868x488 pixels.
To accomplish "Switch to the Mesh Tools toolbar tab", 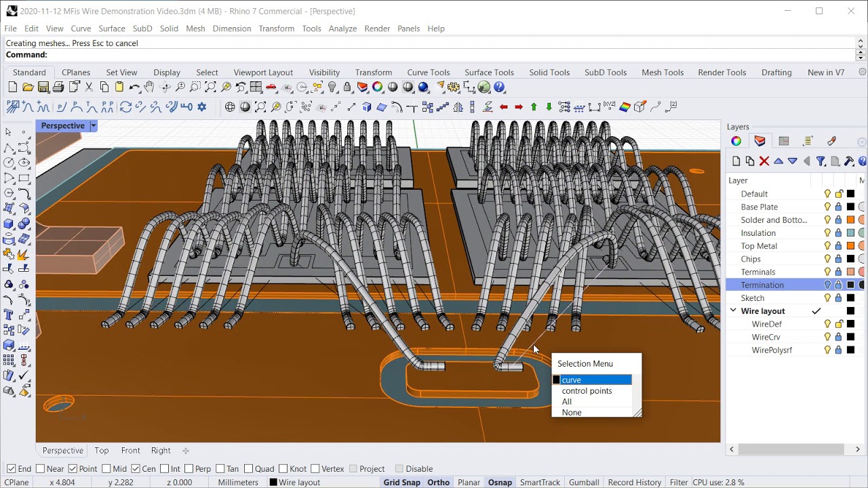I will tap(663, 73).
